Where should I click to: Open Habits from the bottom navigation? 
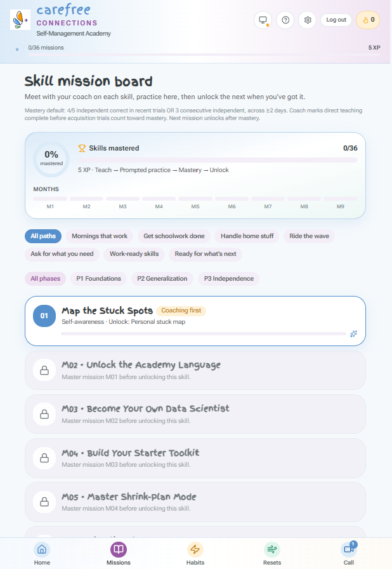[195, 554]
